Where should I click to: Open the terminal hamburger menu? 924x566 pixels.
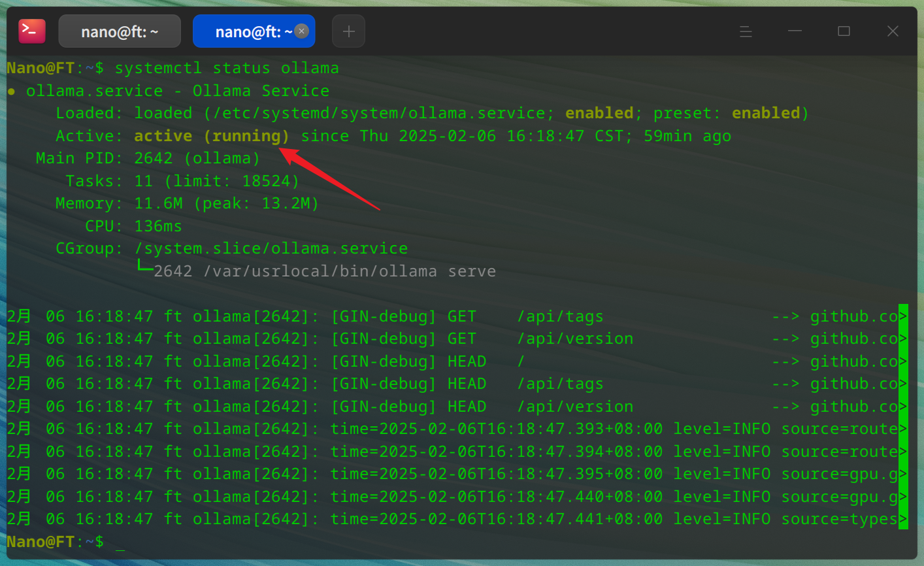pos(746,31)
